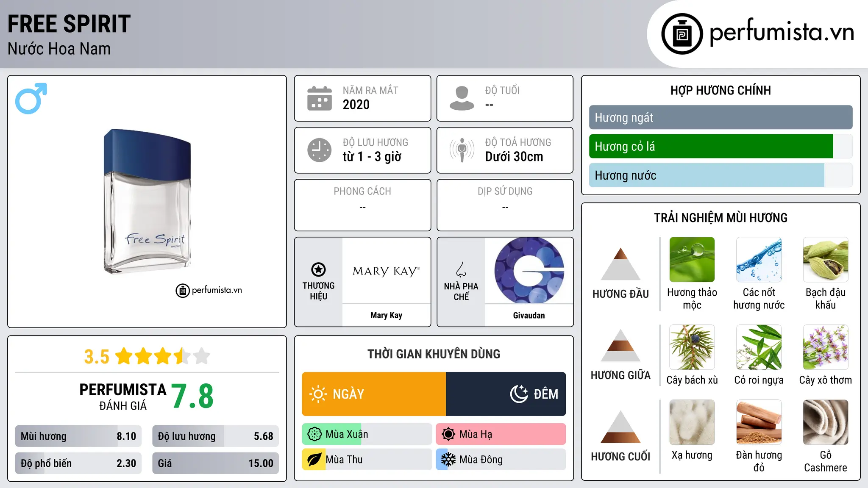This screenshot has width=868, height=488.
Task: Click the nose icon above Nhà pha chế
Action: [x=461, y=269]
